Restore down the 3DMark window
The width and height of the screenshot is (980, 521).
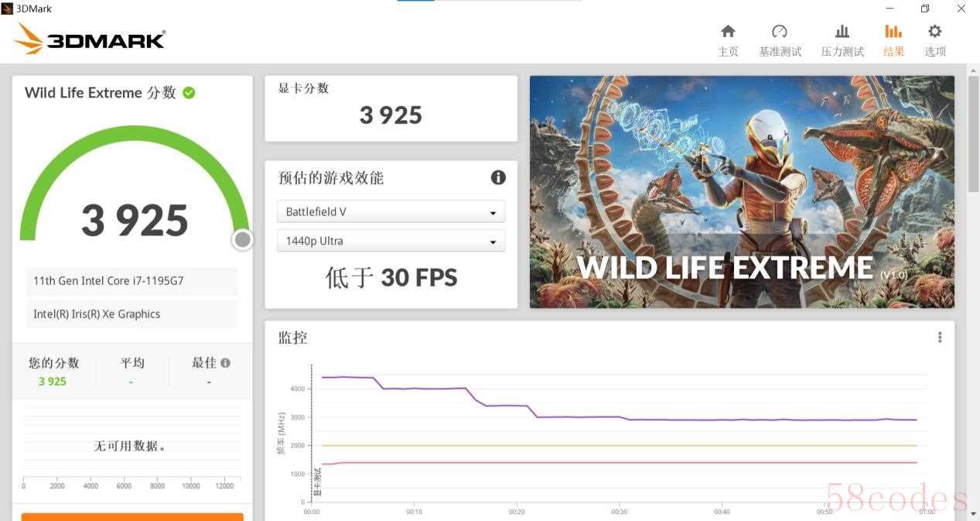tap(925, 9)
